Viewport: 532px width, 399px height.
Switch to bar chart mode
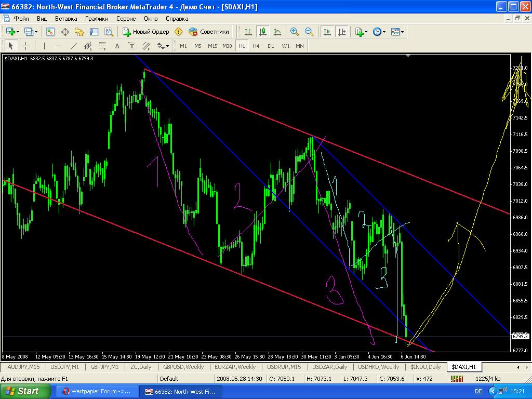[248, 32]
